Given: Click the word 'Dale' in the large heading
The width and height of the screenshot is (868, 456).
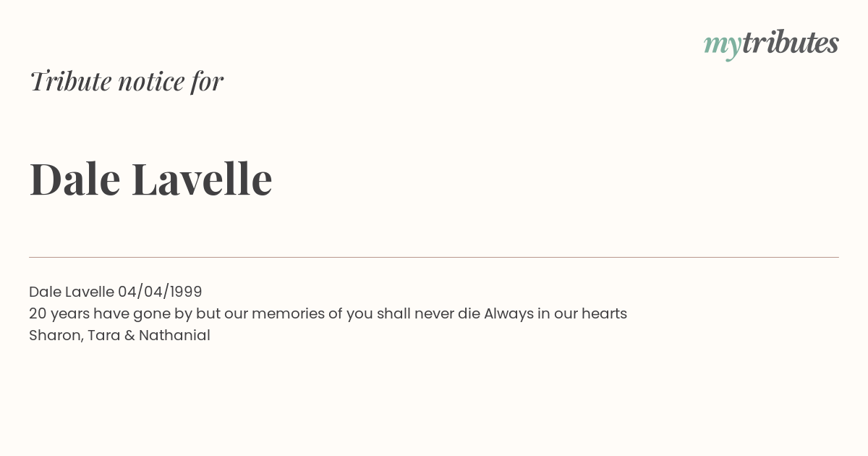Looking at the screenshot, I should point(75,179).
